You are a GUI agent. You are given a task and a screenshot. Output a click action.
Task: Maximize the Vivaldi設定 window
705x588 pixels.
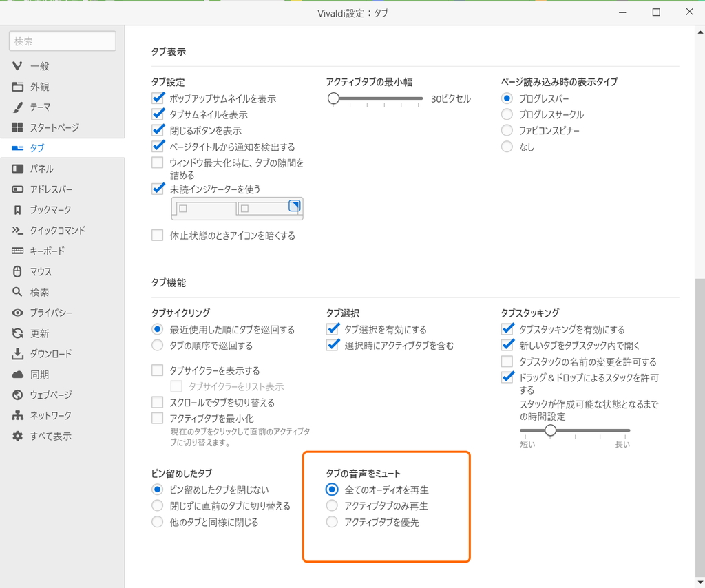tap(656, 12)
